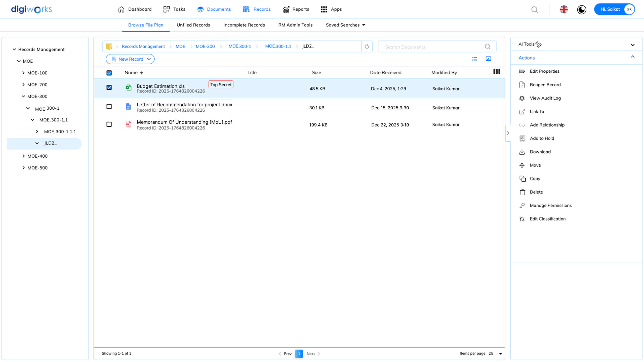Open the Saved Searches dropdown

[345, 25]
